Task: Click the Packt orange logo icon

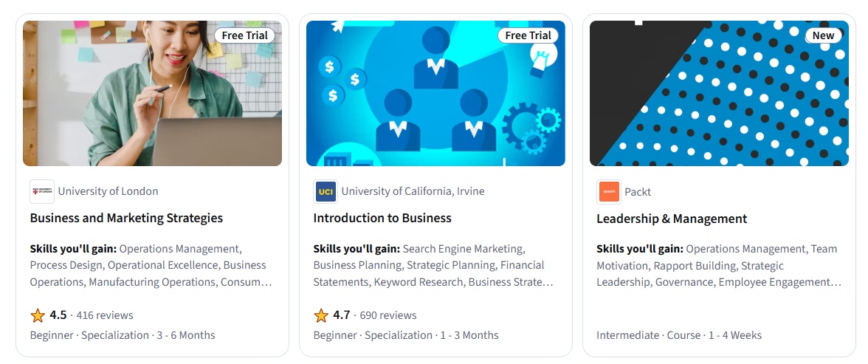Action: pos(608,192)
